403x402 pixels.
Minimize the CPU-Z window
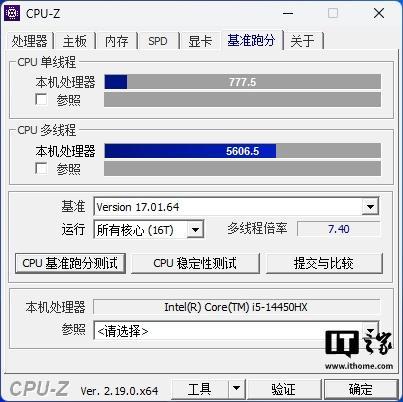pos(288,13)
